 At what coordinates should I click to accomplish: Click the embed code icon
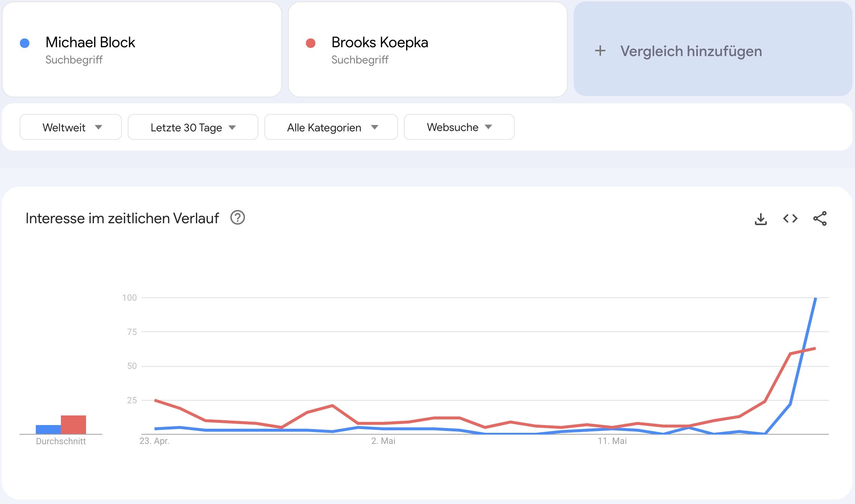[790, 219]
